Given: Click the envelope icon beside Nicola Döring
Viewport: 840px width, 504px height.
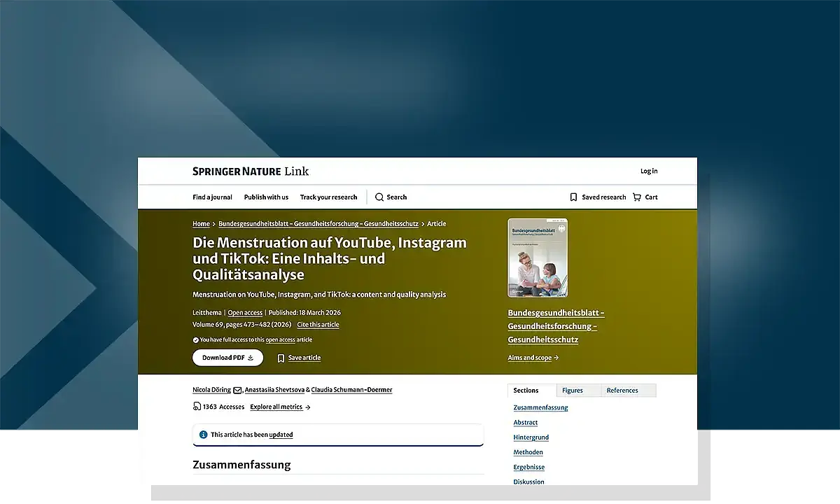Looking at the screenshot, I should [237, 390].
